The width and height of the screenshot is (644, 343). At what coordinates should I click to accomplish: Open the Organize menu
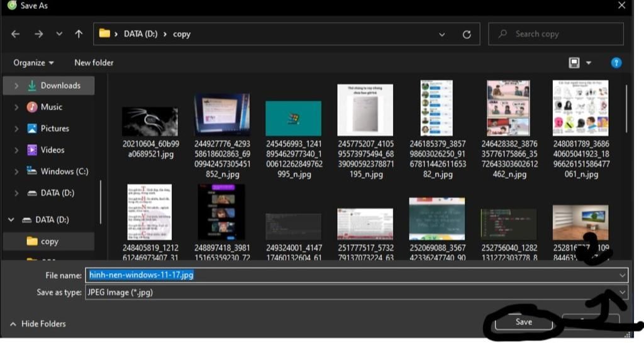tap(33, 63)
